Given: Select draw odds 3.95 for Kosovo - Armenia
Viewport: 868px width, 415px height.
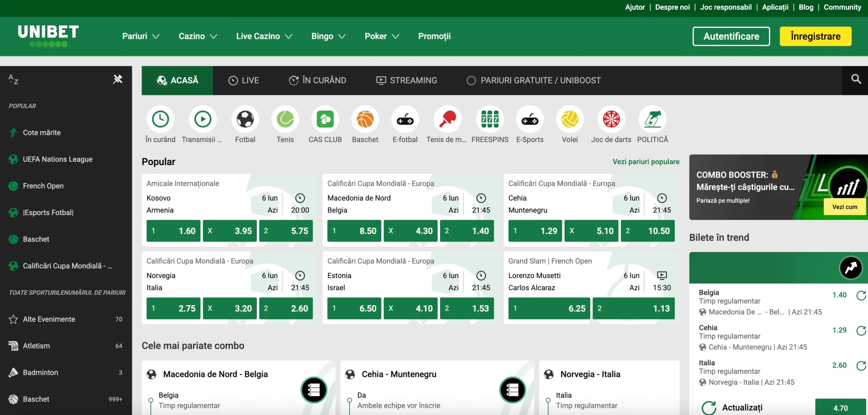Looking at the screenshot, I should tap(230, 231).
